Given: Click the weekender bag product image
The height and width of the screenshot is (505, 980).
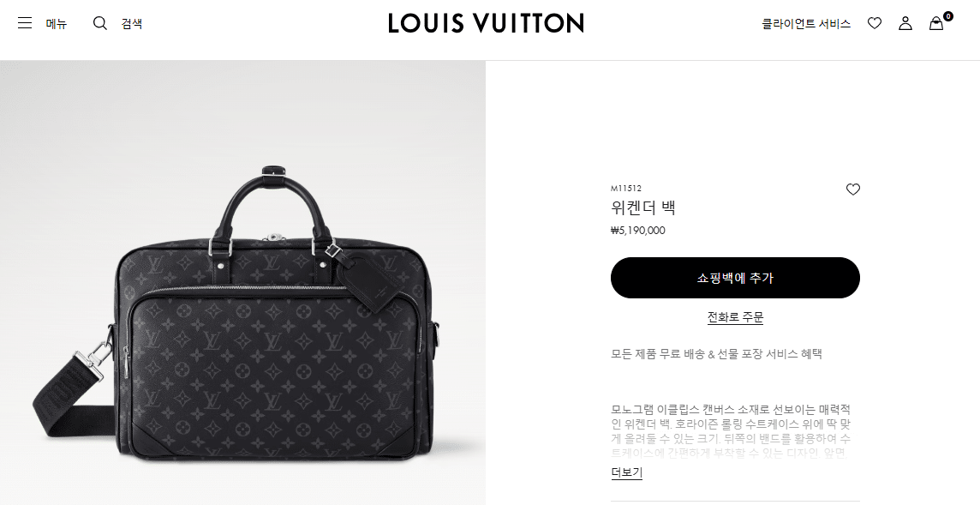Looking at the screenshot, I should coord(242,283).
